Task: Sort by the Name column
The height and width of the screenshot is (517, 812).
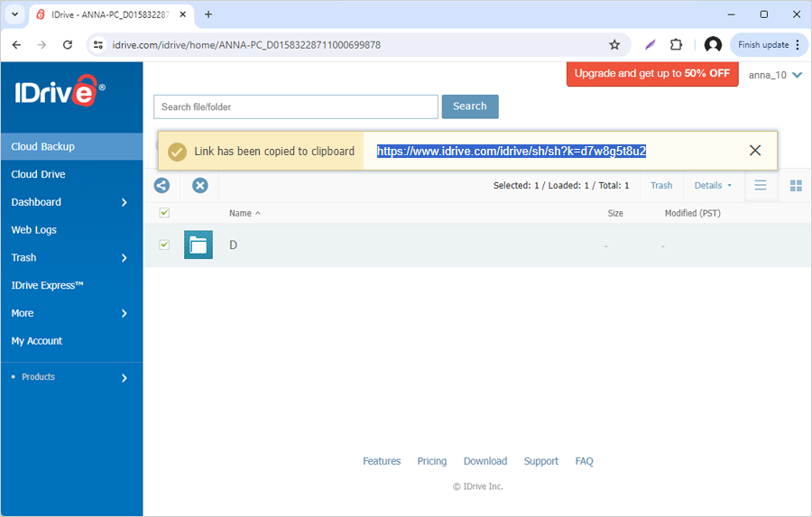Action: pyautogui.click(x=245, y=213)
